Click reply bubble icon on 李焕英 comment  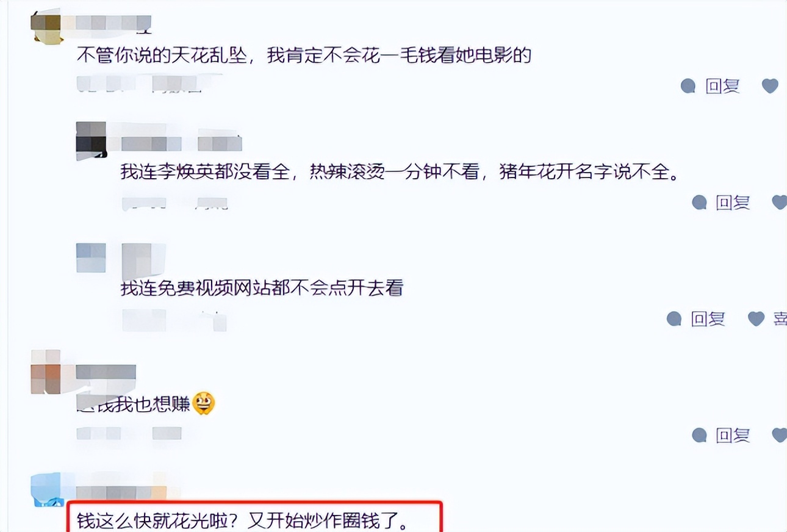pyautogui.click(x=700, y=202)
